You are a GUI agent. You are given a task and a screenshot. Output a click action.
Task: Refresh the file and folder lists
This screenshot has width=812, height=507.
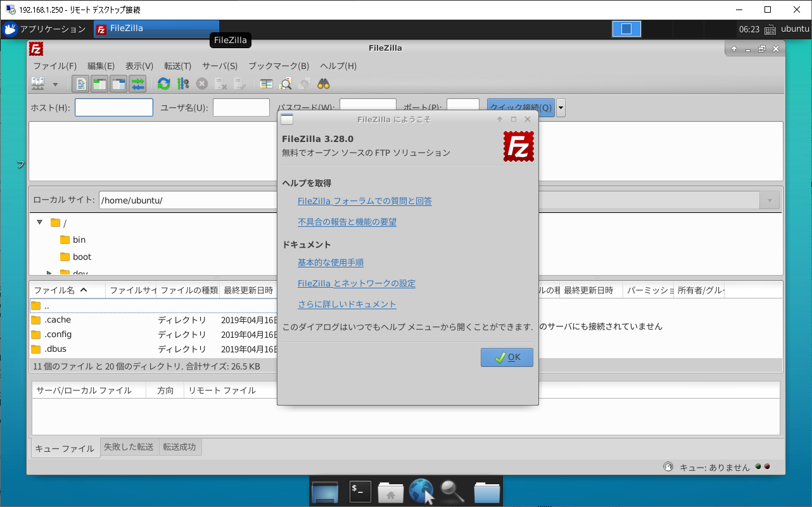(163, 84)
